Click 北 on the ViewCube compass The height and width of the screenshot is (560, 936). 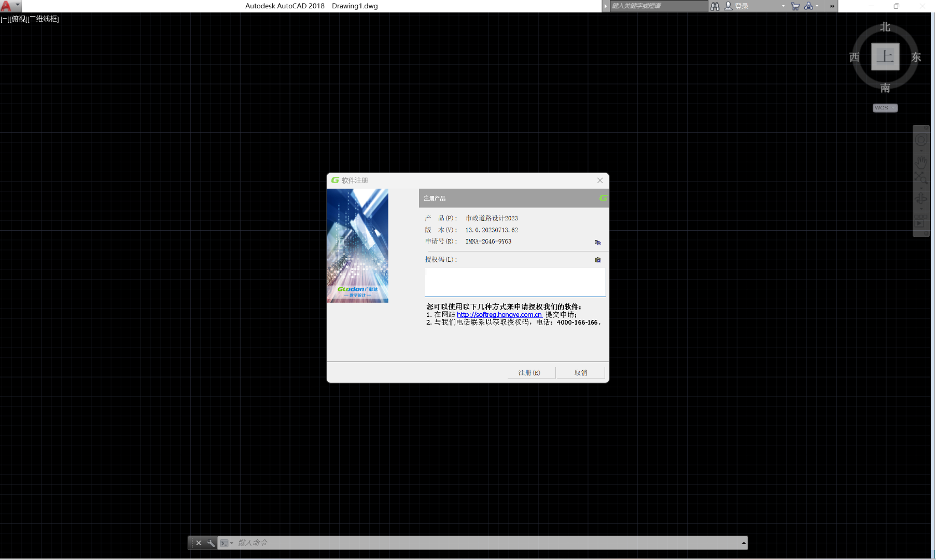[x=885, y=27]
